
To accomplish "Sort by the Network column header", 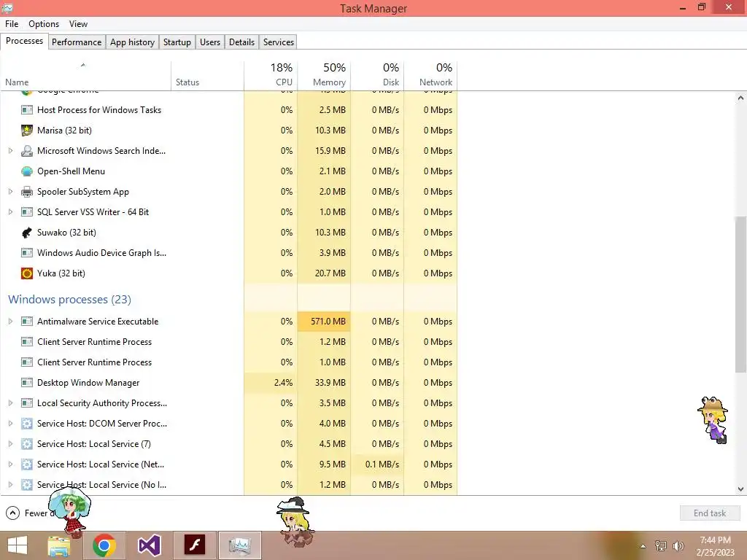I will point(430,75).
